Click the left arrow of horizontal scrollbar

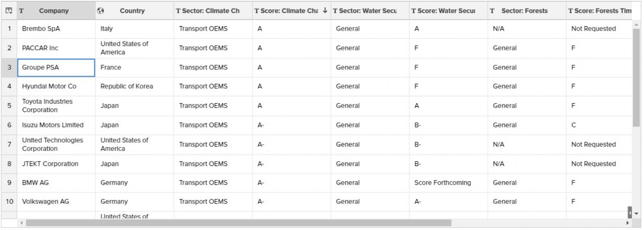point(21,223)
